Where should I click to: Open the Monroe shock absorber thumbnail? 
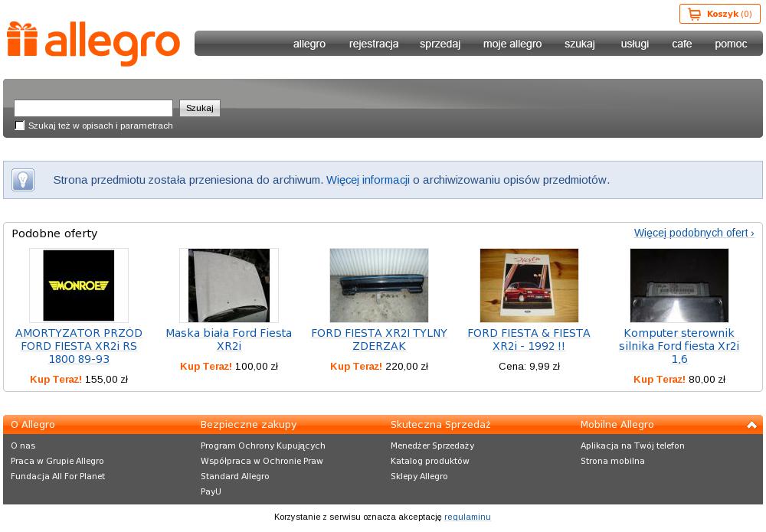point(79,286)
